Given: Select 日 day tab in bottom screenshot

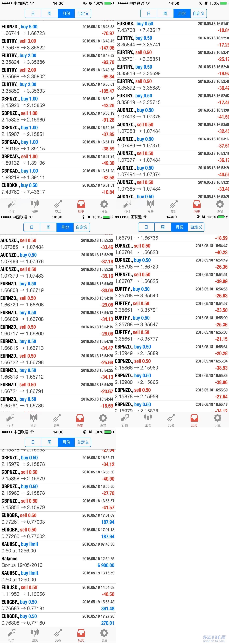Looking at the screenshot, I should (33, 442).
